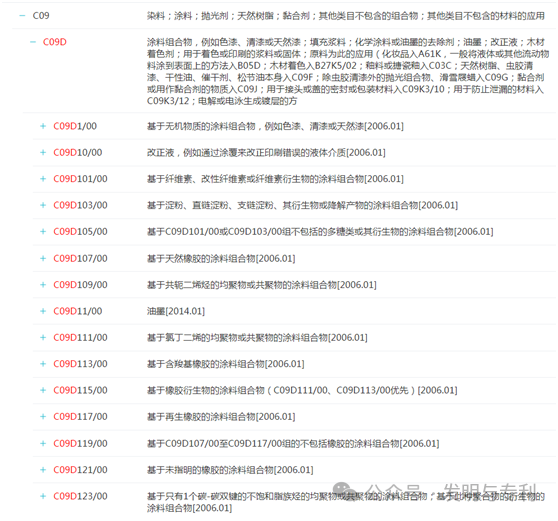The height and width of the screenshot is (521, 558).
Task: Select the C09 description starting 染料；涂料
Action: click(x=346, y=16)
